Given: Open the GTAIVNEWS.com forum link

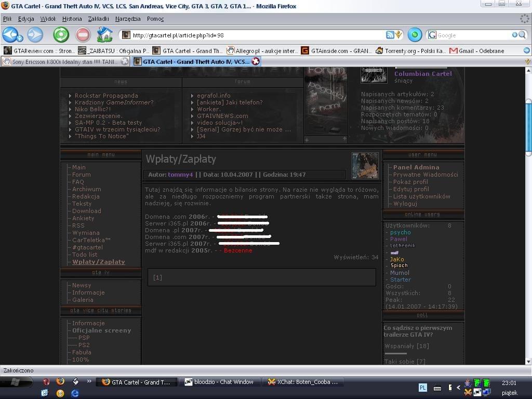Looking at the screenshot, I should click(x=222, y=116).
